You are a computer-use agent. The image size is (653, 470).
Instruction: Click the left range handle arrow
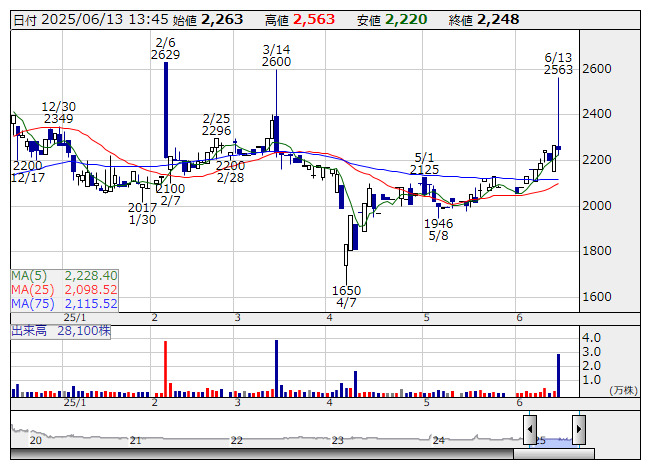[530, 429]
